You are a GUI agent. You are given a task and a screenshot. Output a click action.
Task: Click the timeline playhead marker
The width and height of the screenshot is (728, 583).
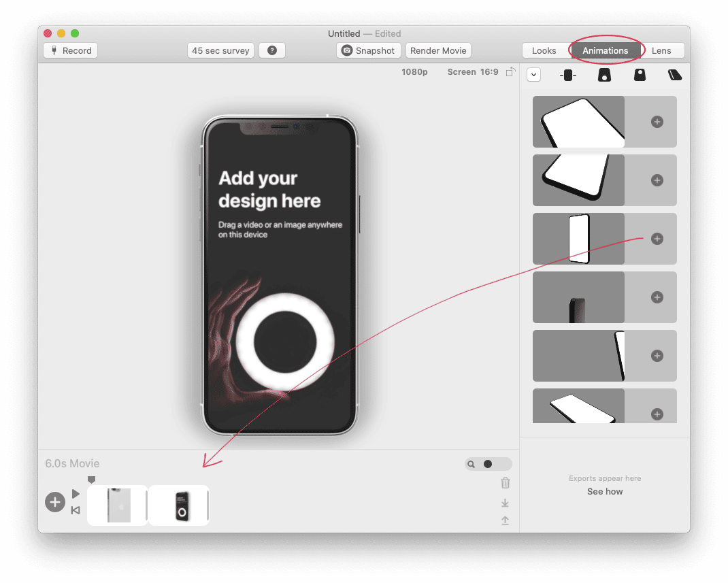point(91,480)
